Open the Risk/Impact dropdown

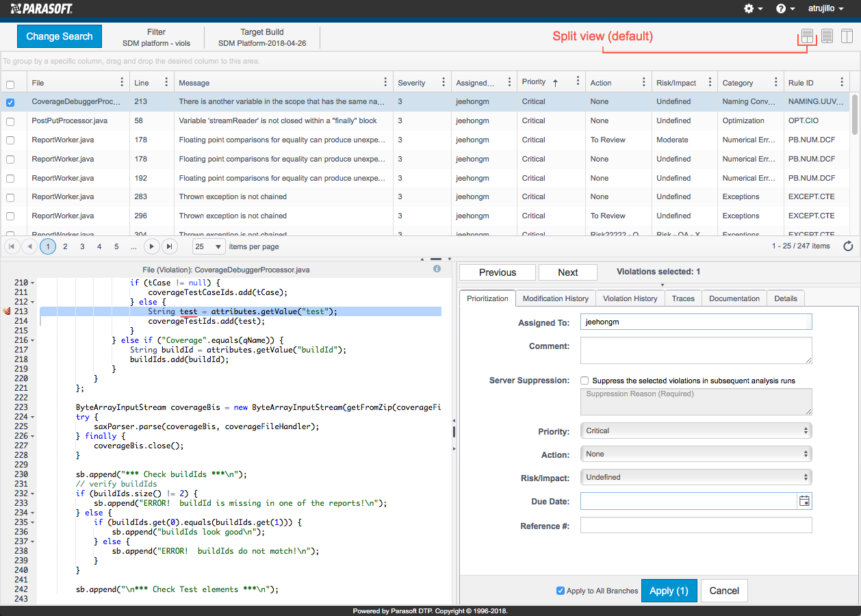[x=696, y=477]
